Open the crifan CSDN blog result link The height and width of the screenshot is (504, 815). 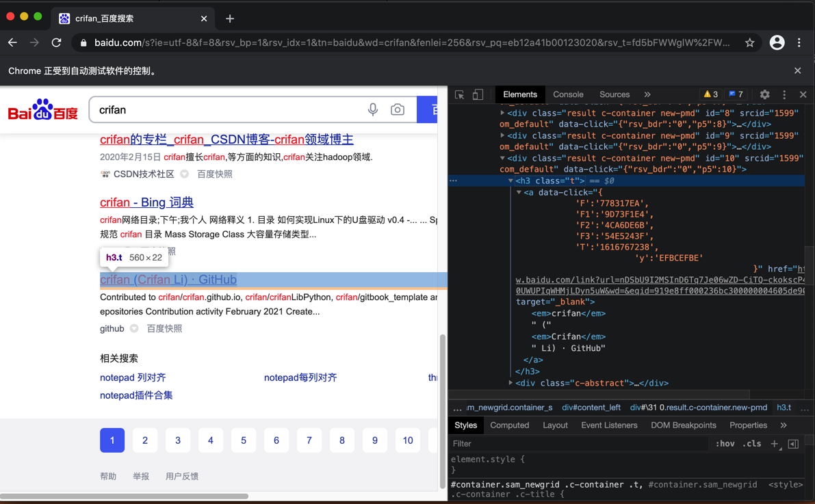[x=227, y=140]
